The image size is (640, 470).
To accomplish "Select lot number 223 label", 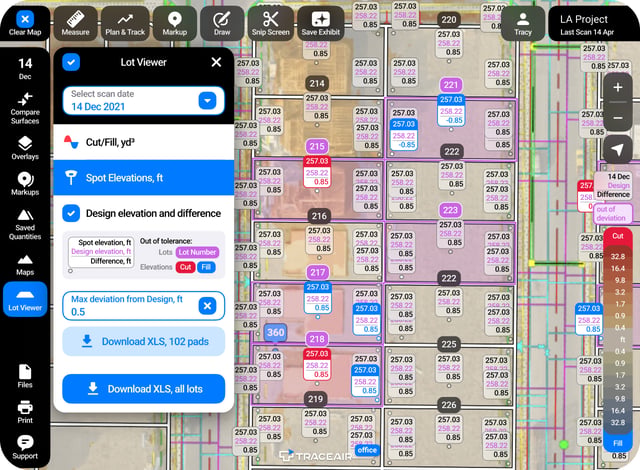I will coord(450,210).
